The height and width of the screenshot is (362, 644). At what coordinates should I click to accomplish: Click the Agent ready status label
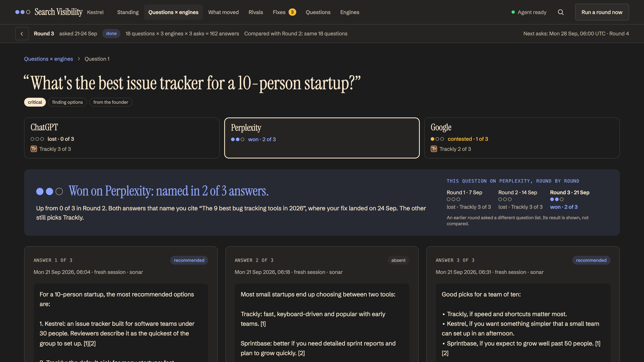(532, 12)
